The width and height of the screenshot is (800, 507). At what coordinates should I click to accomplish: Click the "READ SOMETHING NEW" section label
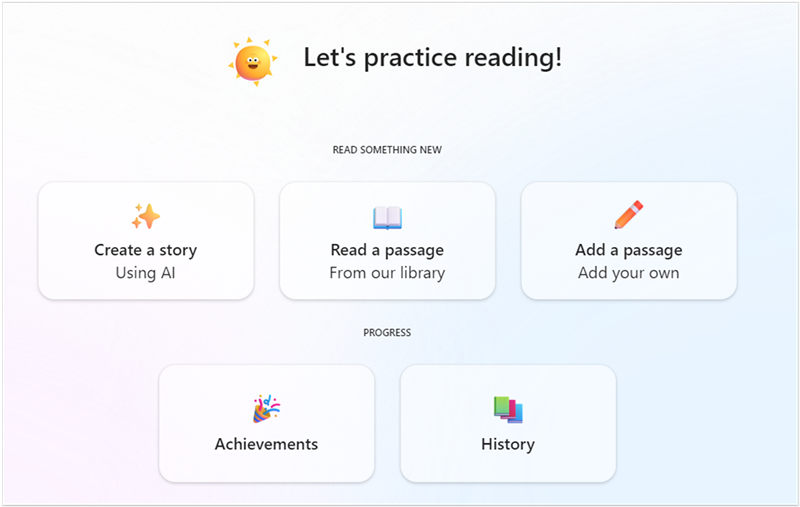click(x=387, y=150)
